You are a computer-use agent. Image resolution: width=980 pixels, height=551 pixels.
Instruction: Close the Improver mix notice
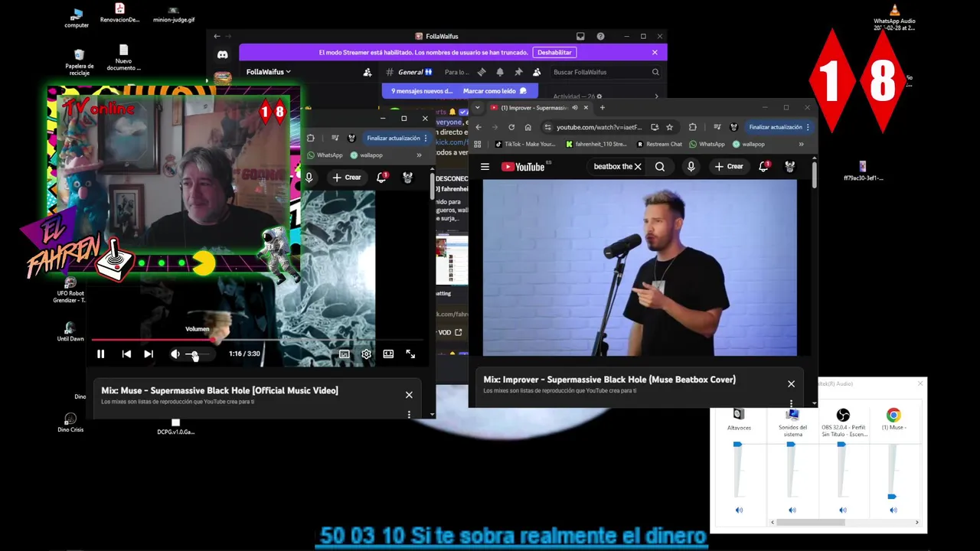pos(791,383)
